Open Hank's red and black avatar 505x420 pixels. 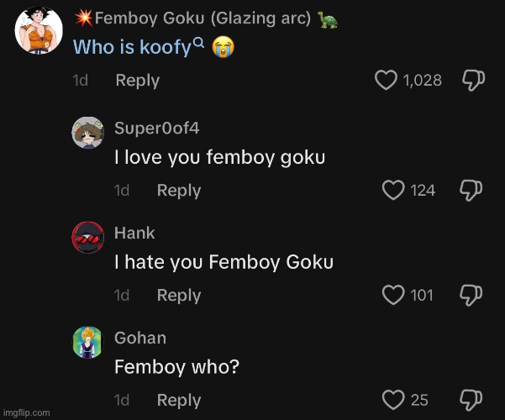click(x=87, y=239)
